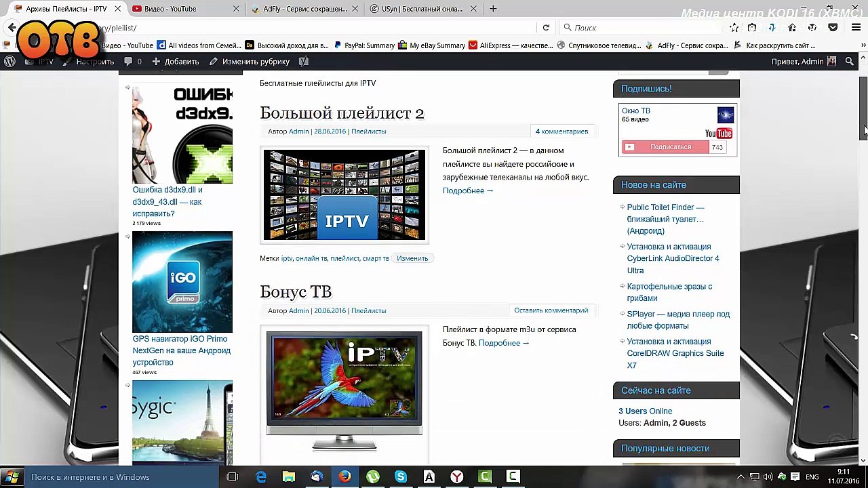
Task: Close the USyn tab
Action: 473,9
